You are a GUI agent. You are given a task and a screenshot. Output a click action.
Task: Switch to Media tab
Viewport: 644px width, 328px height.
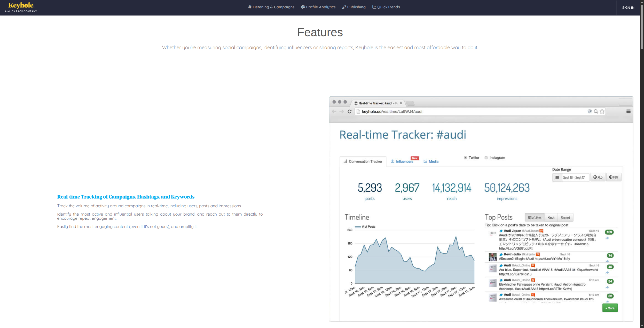click(x=431, y=161)
